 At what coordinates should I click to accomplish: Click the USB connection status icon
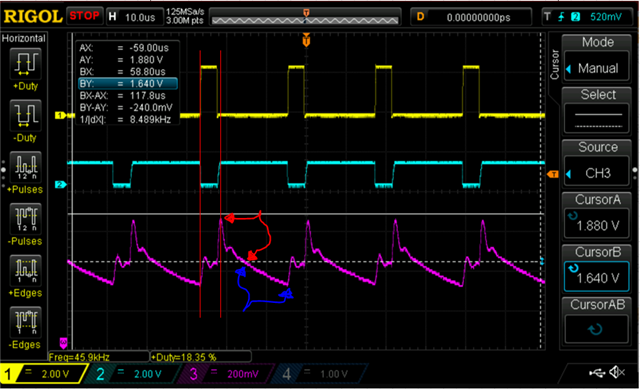(597, 372)
